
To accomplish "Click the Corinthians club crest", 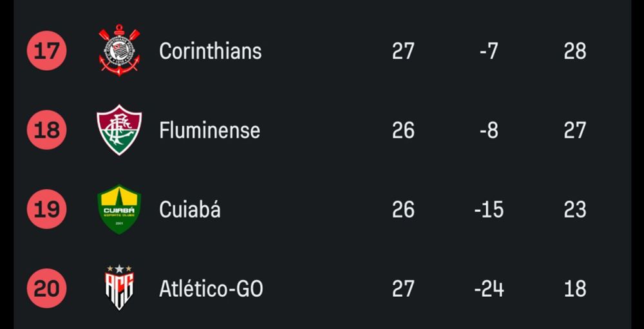I will [x=119, y=51].
